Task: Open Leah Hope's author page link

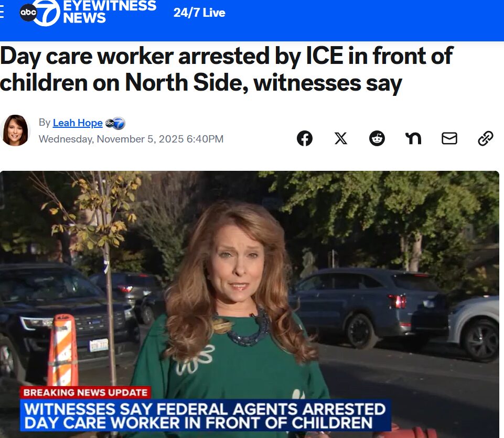Action: click(x=78, y=123)
